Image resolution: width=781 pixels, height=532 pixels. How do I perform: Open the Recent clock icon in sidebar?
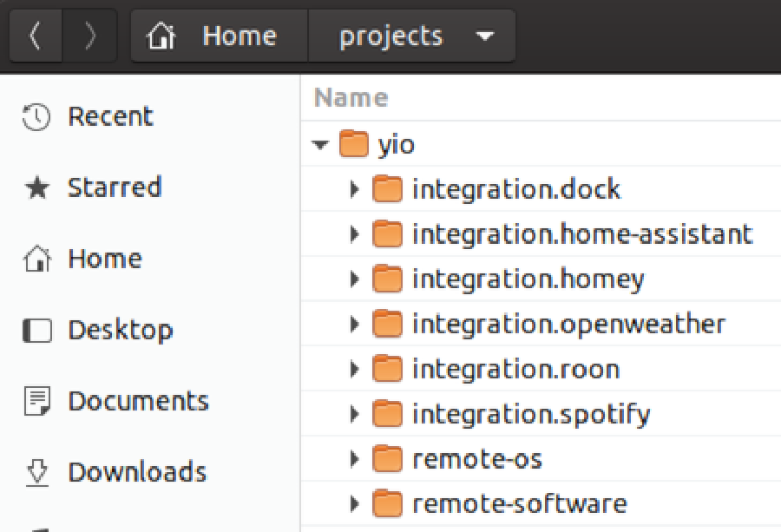tap(36, 115)
